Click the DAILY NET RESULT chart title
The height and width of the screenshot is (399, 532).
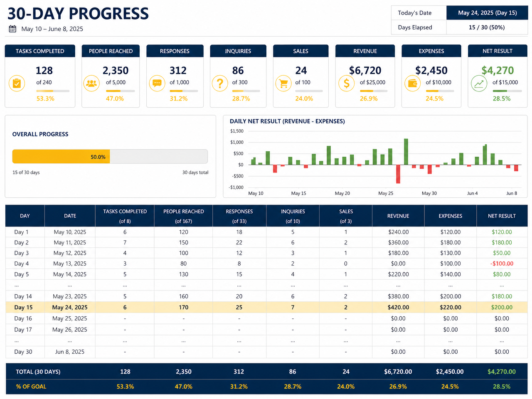click(287, 121)
